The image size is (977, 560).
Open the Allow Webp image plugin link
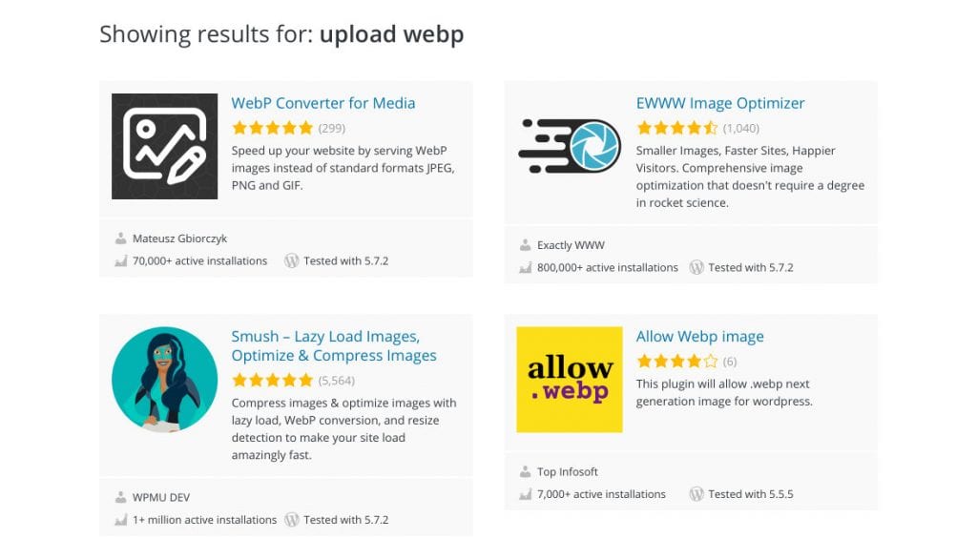click(699, 336)
